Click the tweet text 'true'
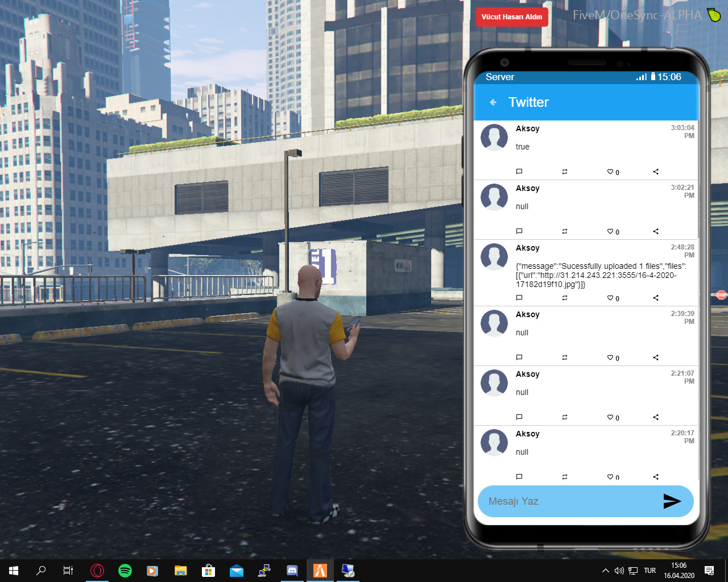 pos(523,147)
